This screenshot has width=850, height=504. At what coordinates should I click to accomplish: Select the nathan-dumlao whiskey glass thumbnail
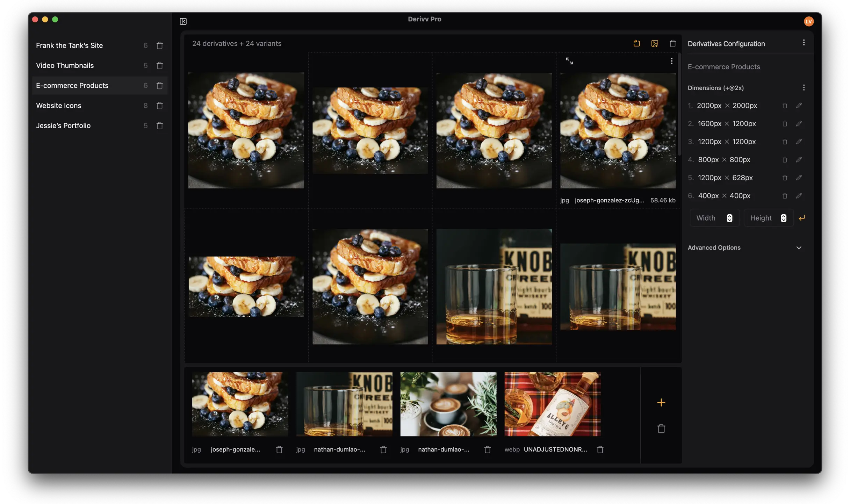point(344,404)
